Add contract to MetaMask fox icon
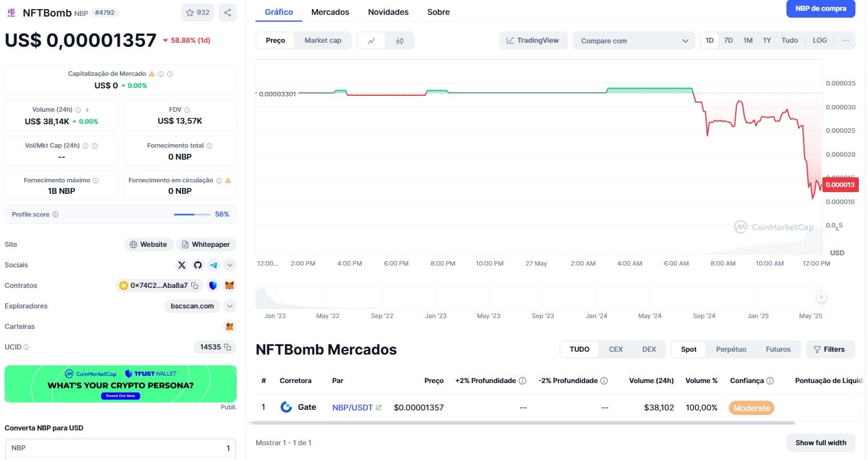 pyautogui.click(x=230, y=286)
